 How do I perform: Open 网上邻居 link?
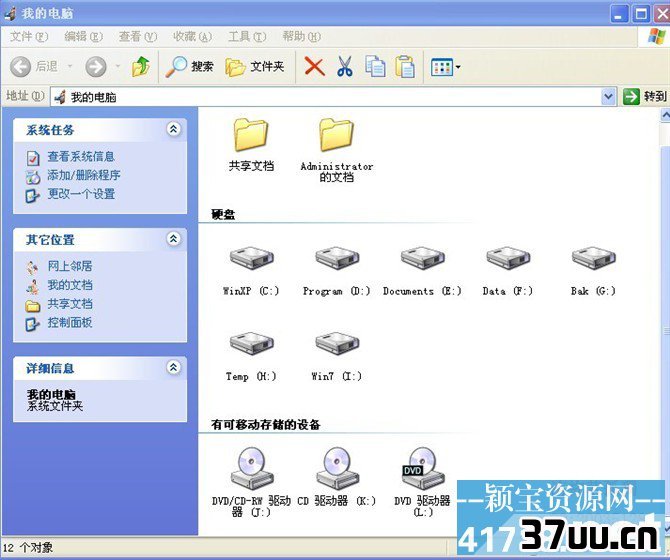[70, 266]
